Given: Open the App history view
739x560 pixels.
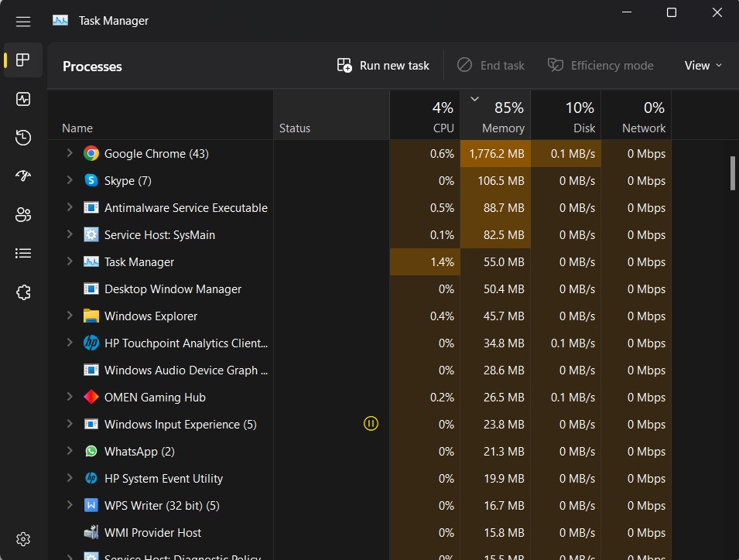Looking at the screenshot, I should tap(22, 137).
